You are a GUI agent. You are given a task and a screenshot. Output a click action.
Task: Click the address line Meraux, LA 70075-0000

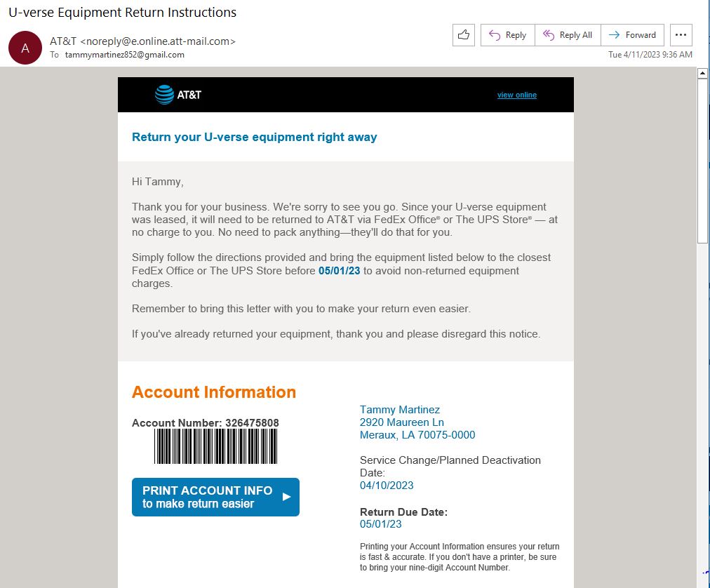click(x=417, y=435)
